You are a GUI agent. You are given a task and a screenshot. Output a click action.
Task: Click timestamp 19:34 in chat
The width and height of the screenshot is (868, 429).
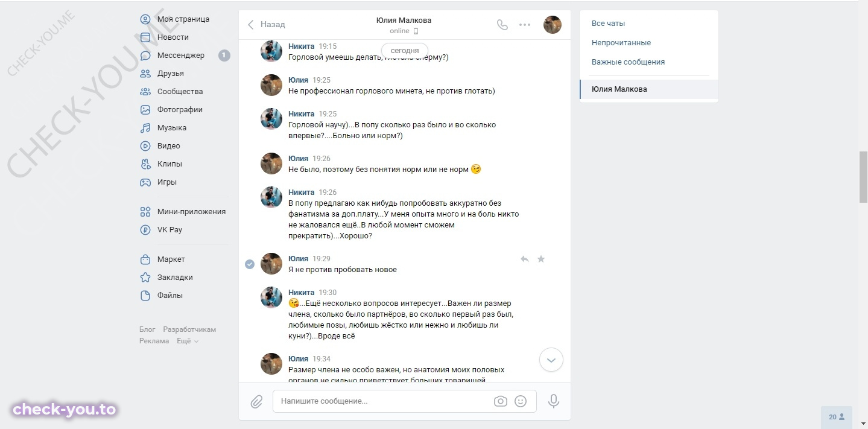click(x=322, y=359)
